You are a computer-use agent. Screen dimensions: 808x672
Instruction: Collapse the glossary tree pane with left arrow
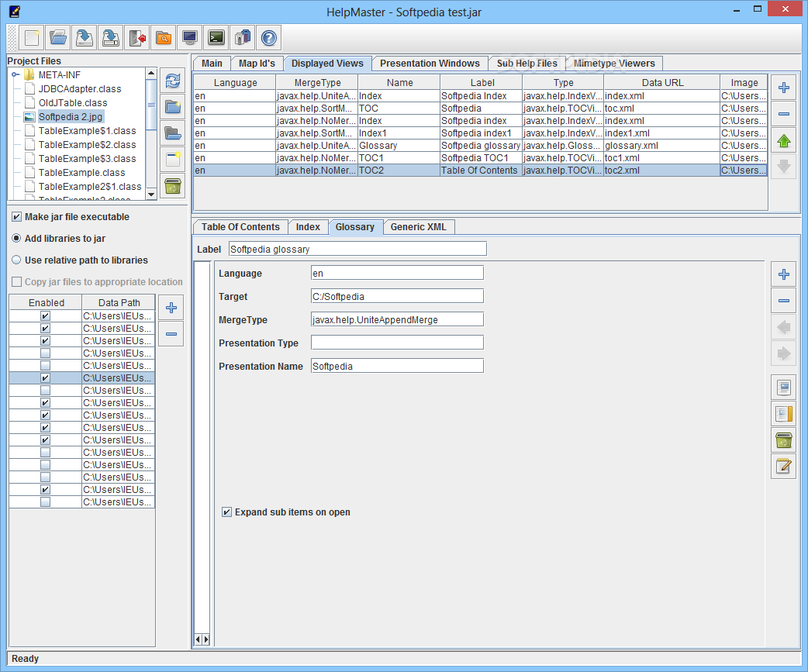(198, 639)
